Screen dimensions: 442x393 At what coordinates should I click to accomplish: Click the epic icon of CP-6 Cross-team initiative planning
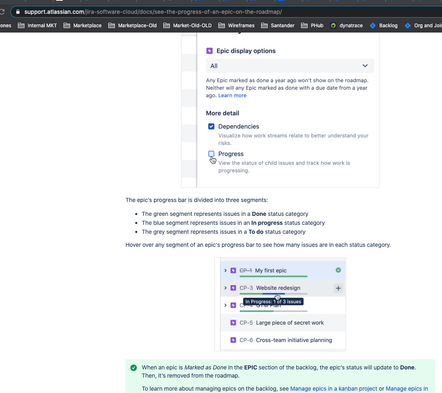tap(233, 340)
